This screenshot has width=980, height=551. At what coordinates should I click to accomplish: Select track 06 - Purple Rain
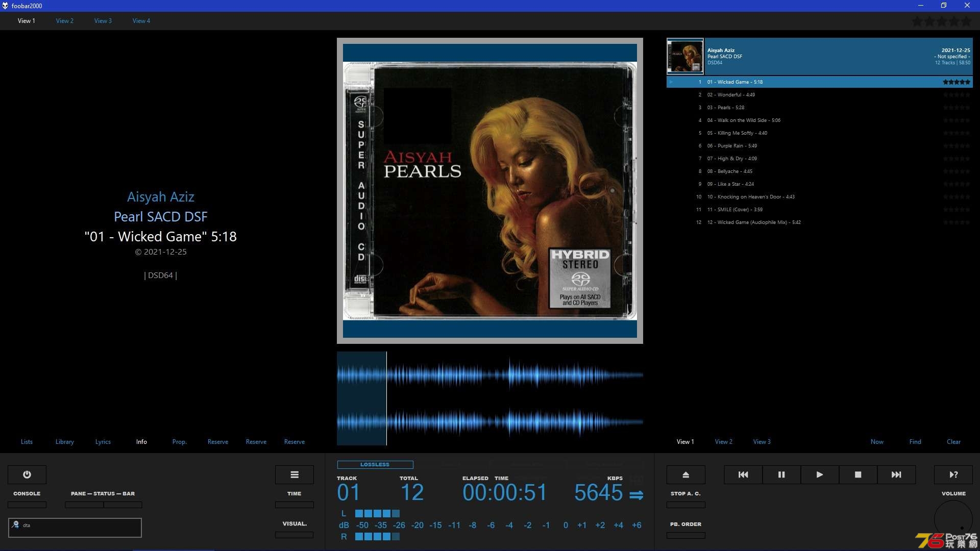point(820,146)
